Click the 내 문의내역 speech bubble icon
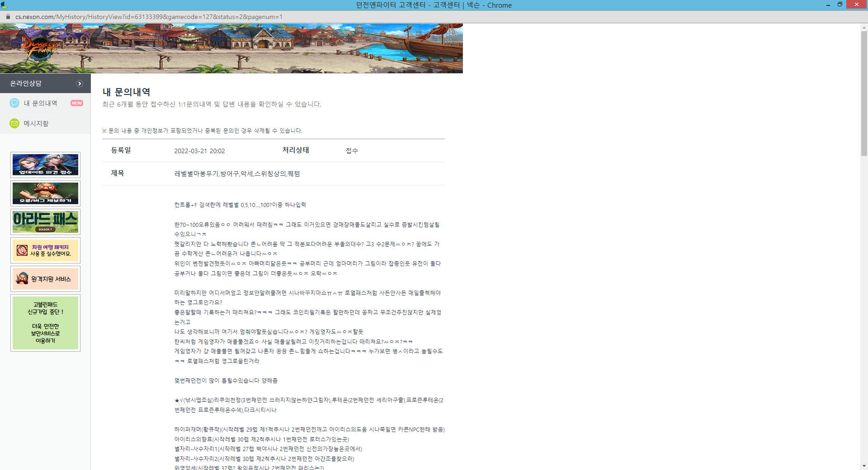The image size is (868, 470). click(14, 103)
